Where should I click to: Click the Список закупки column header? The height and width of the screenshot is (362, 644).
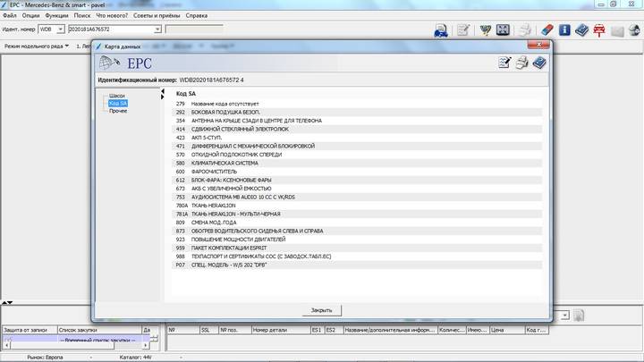pos(99,330)
